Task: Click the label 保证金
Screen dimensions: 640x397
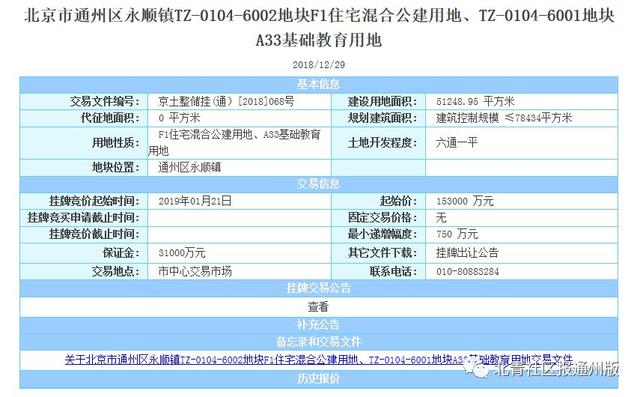Action: point(120,253)
